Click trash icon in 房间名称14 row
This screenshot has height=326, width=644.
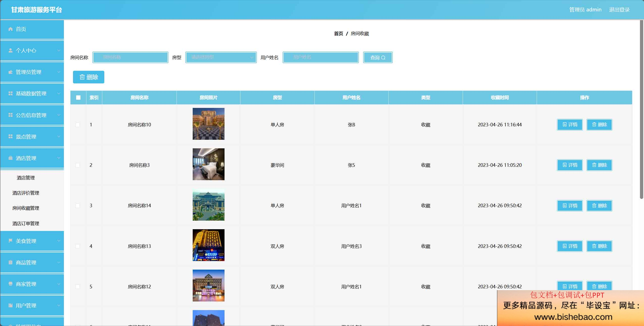coord(594,206)
